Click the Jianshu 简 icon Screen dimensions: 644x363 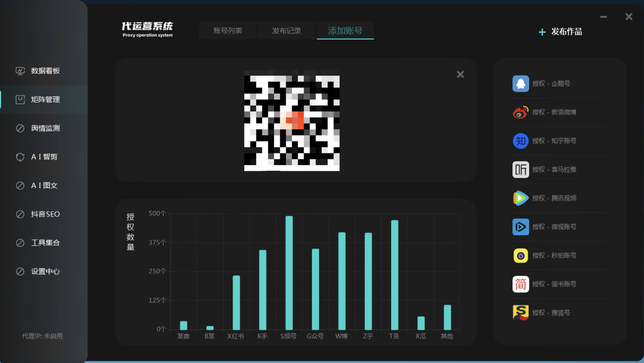tap(521, 284)
